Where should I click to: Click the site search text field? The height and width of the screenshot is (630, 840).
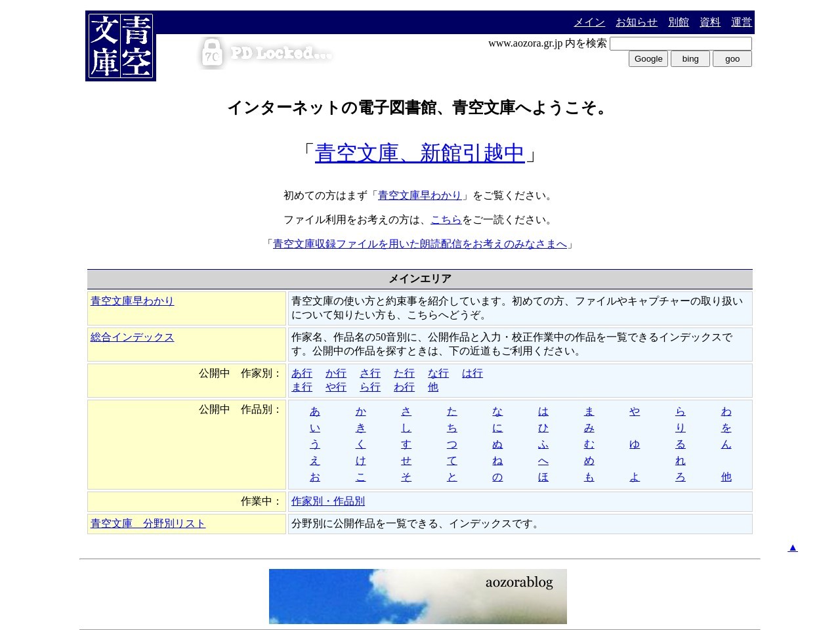point(681,43)
